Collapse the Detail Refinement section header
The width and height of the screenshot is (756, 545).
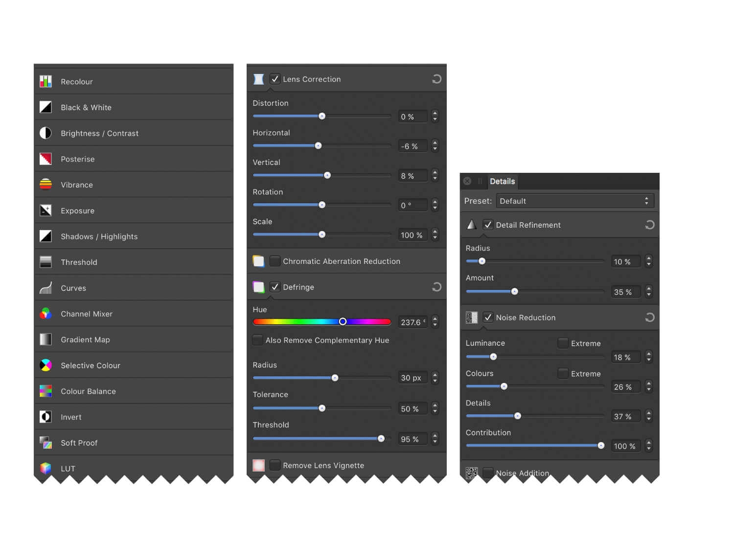pos(528,225)
